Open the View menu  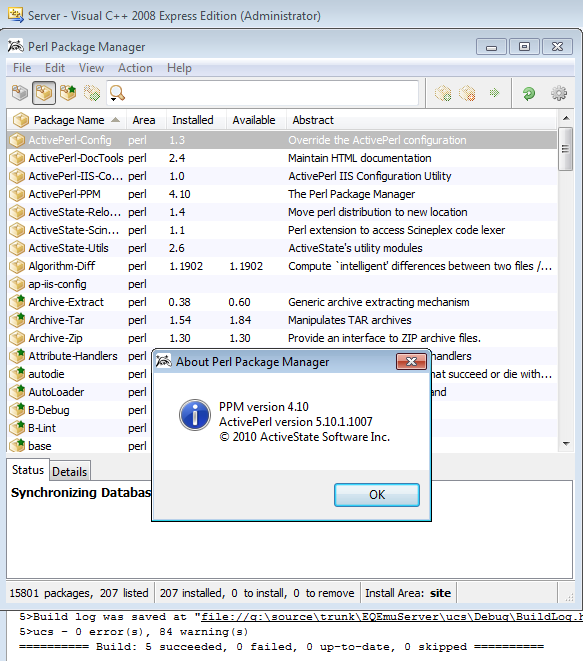click(91, 68)
